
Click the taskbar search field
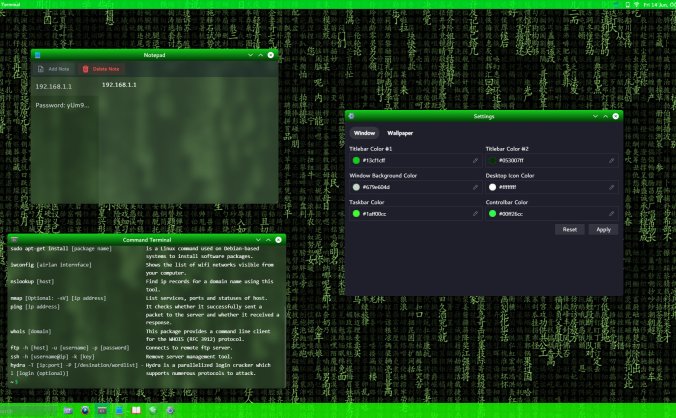click(x=28, y=411)
